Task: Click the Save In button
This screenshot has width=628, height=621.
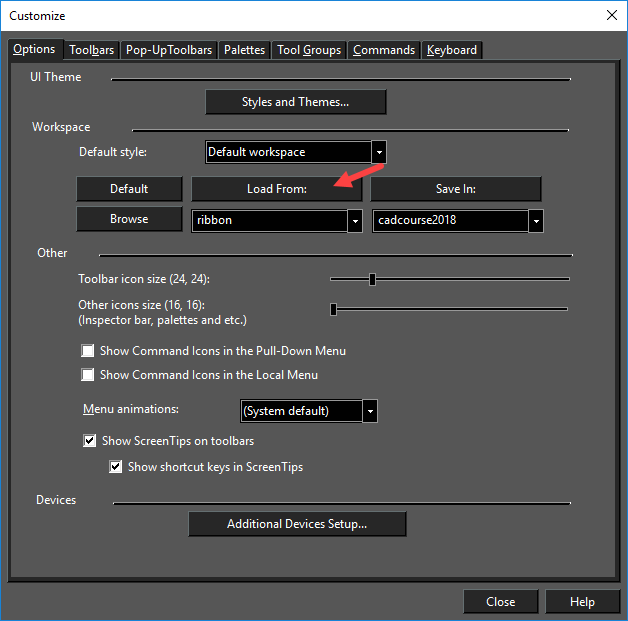Action: (x=456, y=189)
